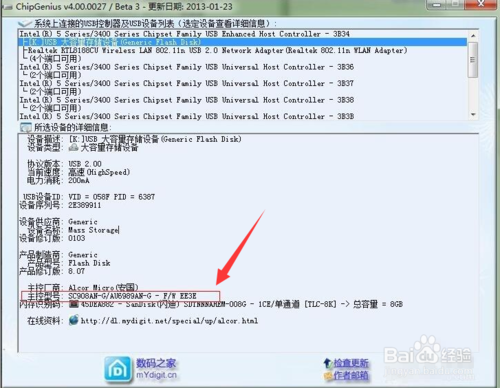Click the globe icon beside online resources URL

click(x=74, y=320)
